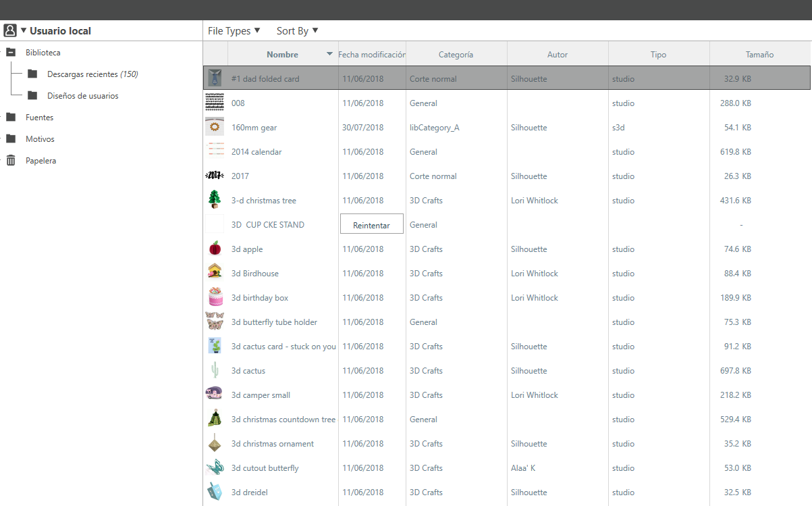
Task: Select the 3d butterfly tube holder thumbnail
Action: (x=215, y=322)
